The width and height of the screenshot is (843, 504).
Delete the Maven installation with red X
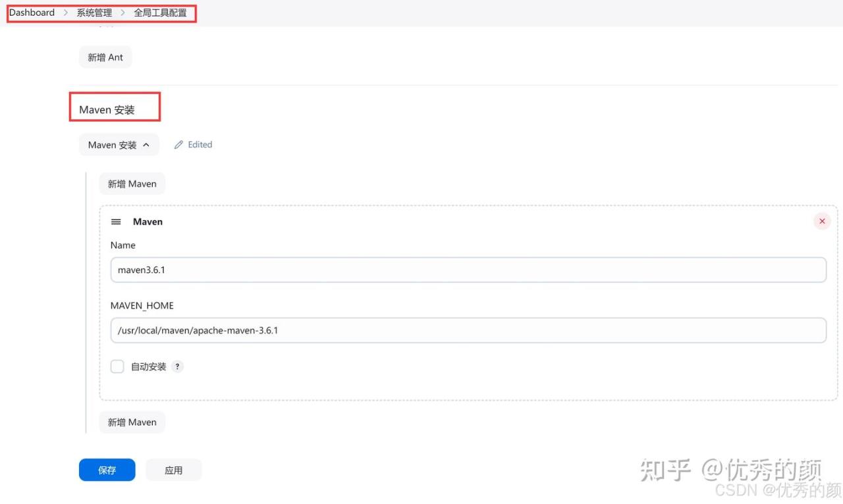click(821, 222)
